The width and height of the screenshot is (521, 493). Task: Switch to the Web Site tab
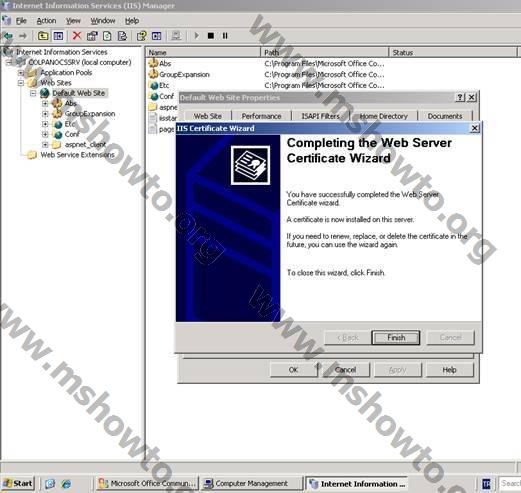tap(208, 116)
